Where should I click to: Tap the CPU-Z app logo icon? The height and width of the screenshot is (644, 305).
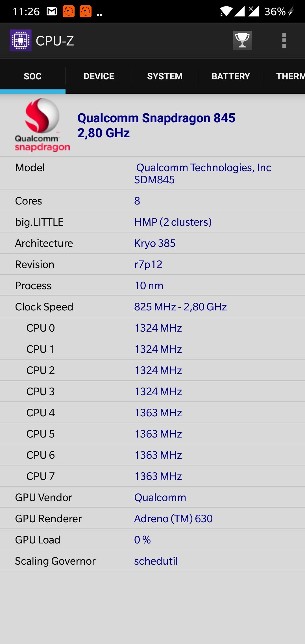[x=20, y=40]
